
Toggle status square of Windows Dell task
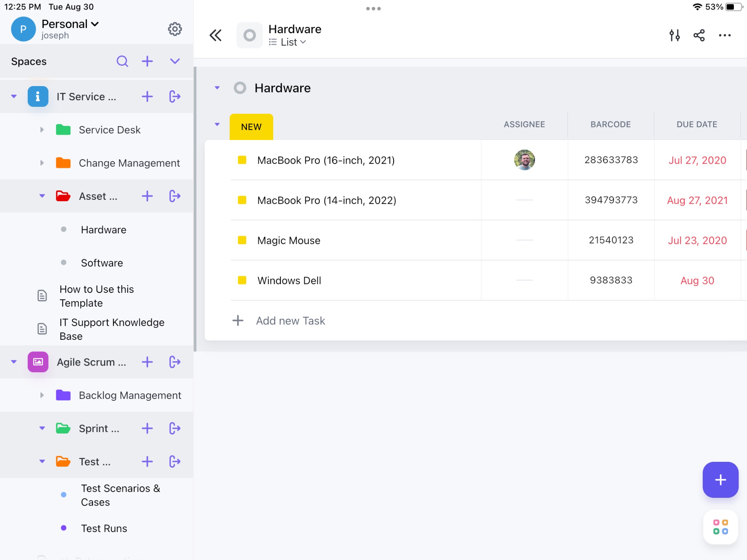click(242, 280)
